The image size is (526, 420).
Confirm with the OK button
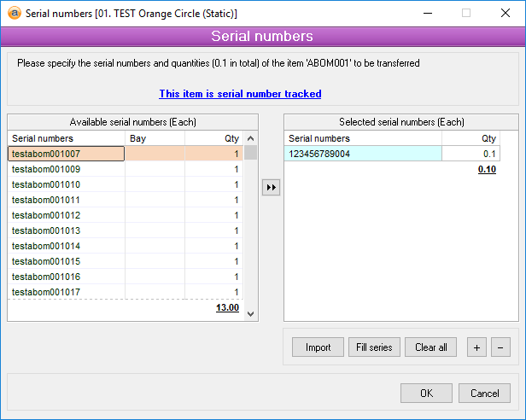pyautogui.click(x=426, y=393)
